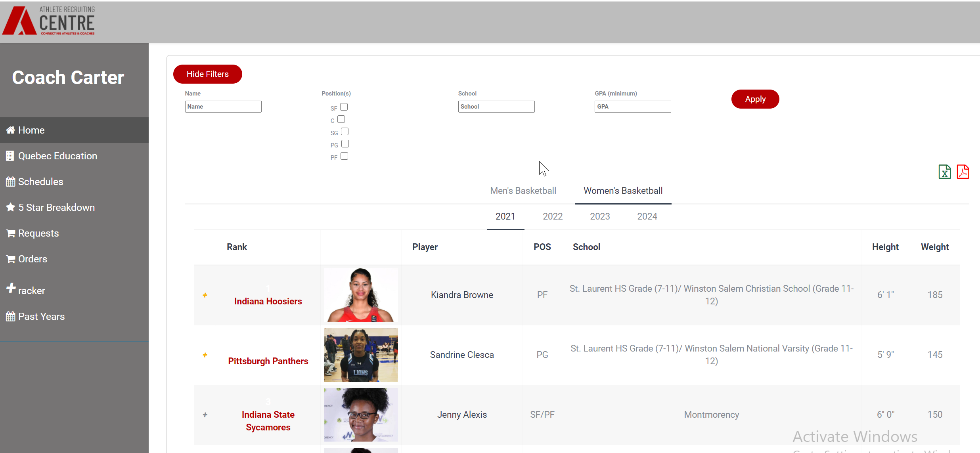980x453 pixels.
Task: Expand the Sandrine Clesca row
Action: 205,355
